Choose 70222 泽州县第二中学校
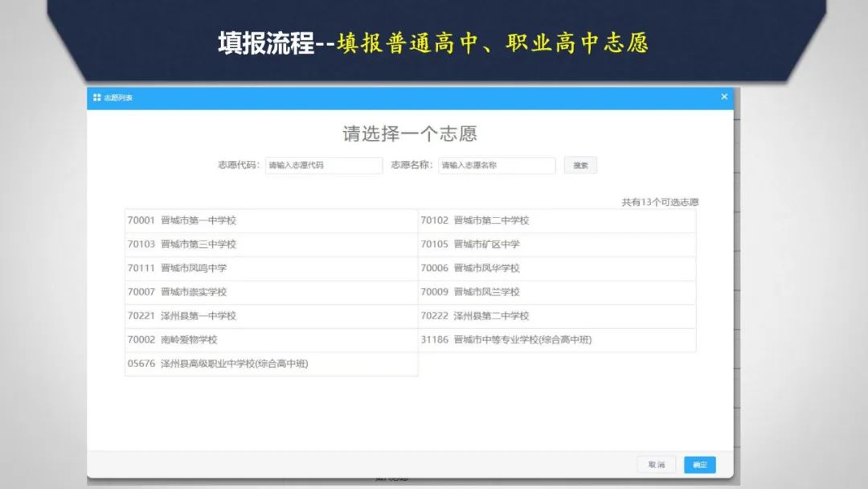 pos(557,315)
